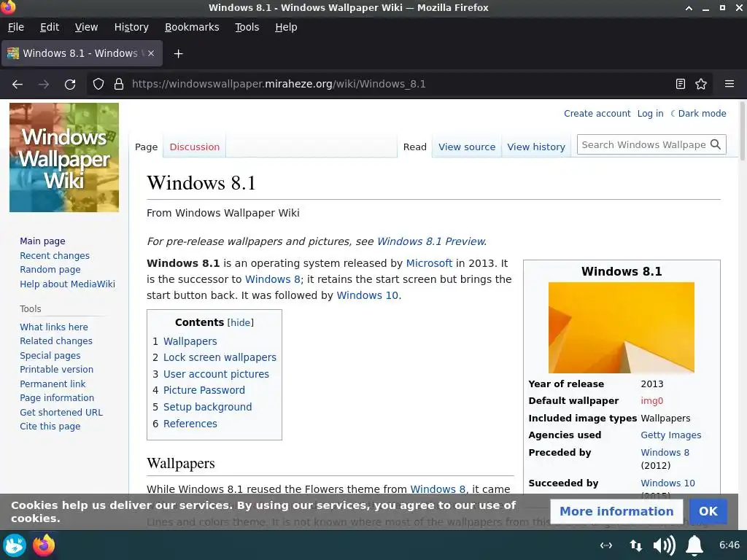
Task: Open the network connections tray icon
Action: point(635,545)
